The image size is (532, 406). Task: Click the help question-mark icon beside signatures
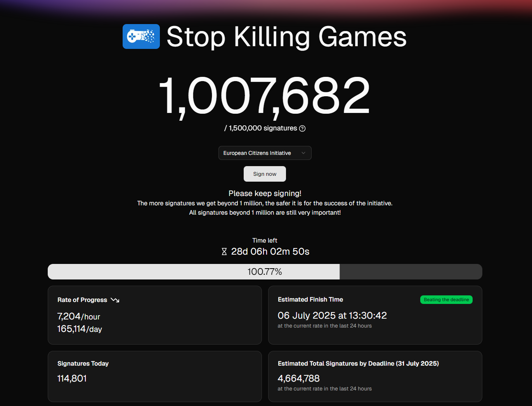(302, 128)
